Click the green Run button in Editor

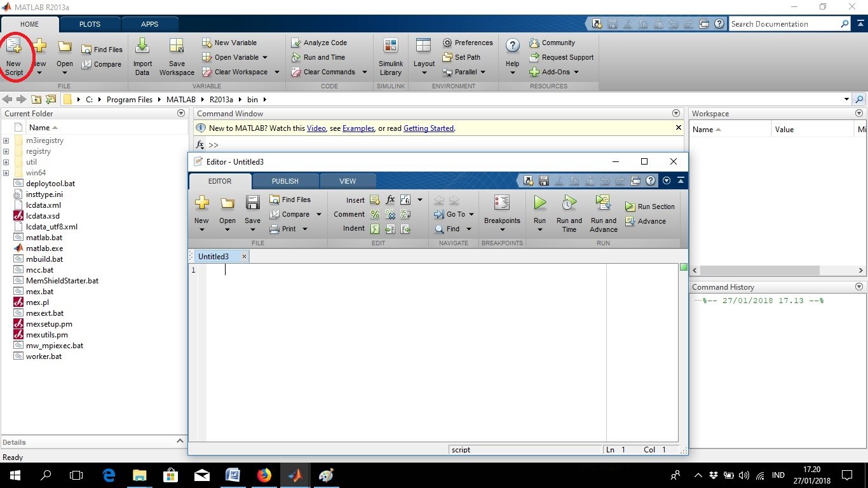pyautogui.click(x=539, y=203)
